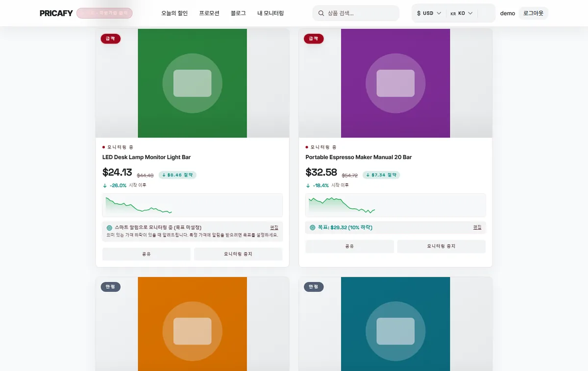The height and width of the screenshot is (371, 588).
Task: Open the orange product image
Action: point(192,324)
